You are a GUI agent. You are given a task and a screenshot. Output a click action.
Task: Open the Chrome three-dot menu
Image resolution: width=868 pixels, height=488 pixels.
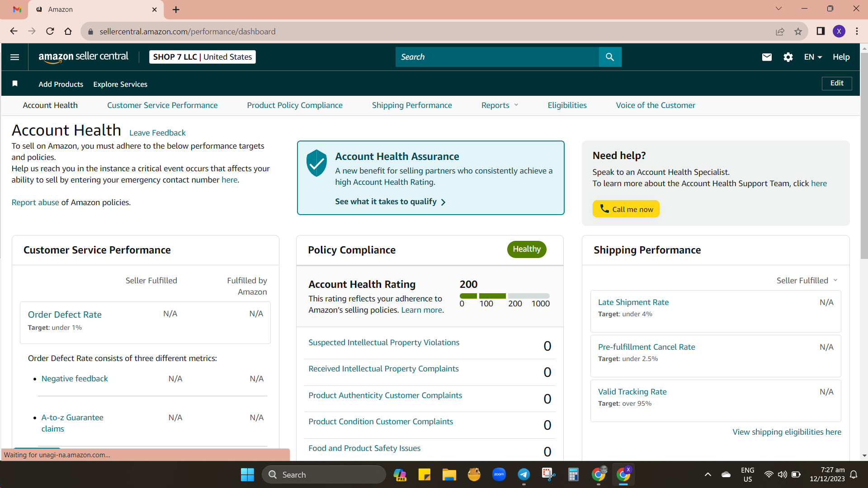click(x=857, y=31)
